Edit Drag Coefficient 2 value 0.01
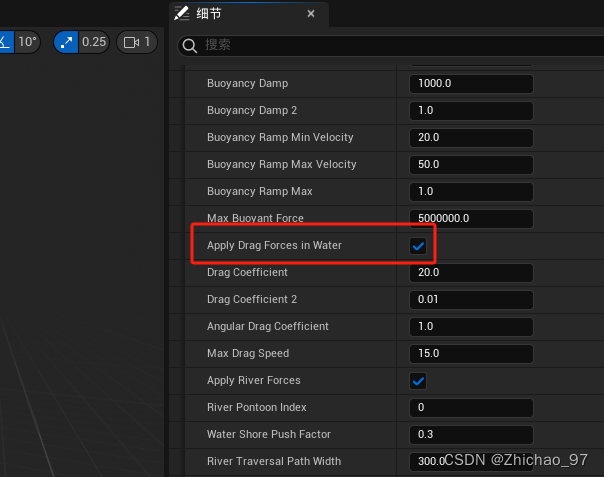 (x=471, y=299)
